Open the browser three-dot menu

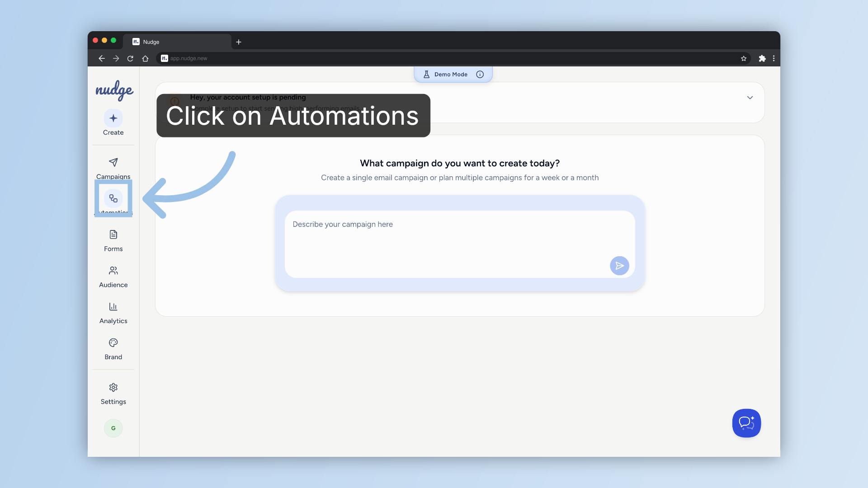pos(774,58)
